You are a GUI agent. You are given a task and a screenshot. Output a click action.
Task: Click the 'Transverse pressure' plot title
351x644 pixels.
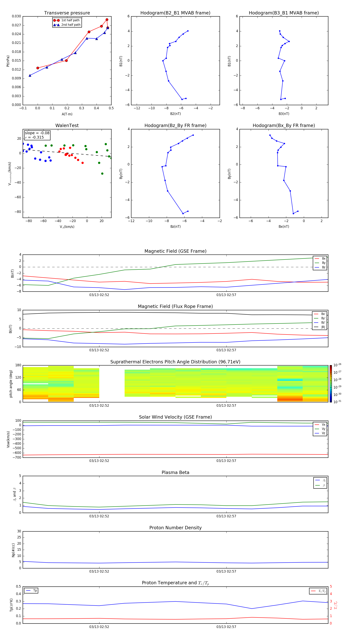[x=67, y=13]
